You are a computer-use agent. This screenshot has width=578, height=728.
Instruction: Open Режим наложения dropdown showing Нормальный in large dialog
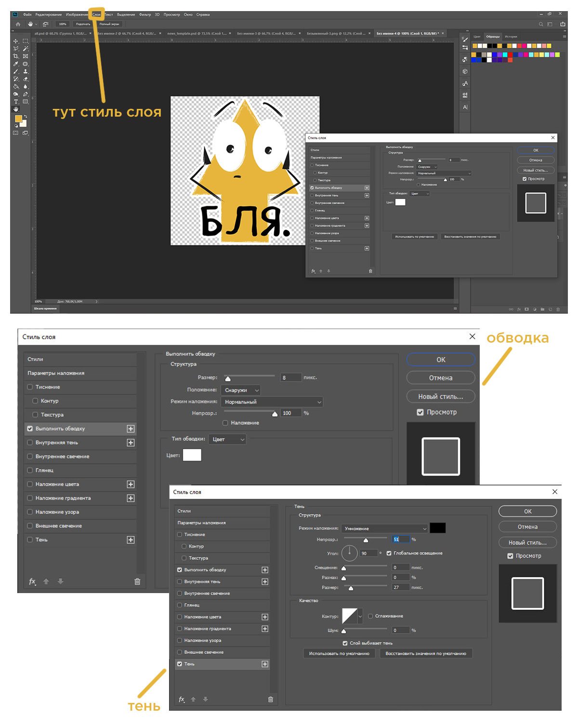coord(272,402)
